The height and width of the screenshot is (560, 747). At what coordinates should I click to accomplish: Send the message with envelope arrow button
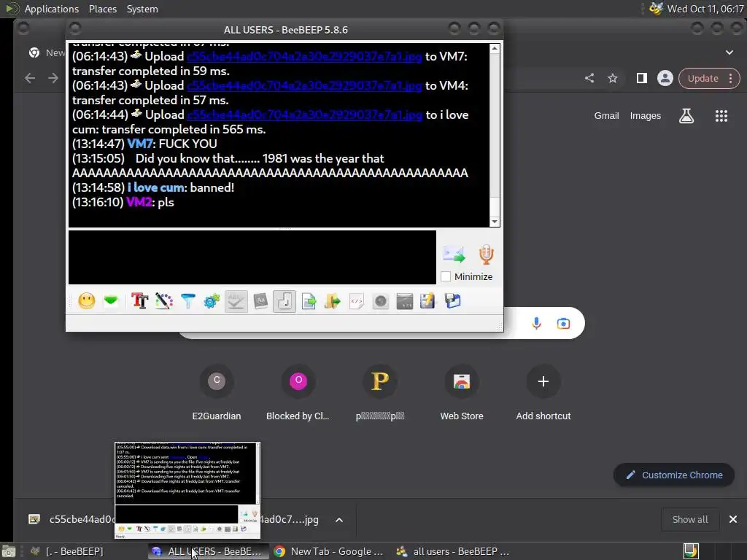tap(454, 254)
